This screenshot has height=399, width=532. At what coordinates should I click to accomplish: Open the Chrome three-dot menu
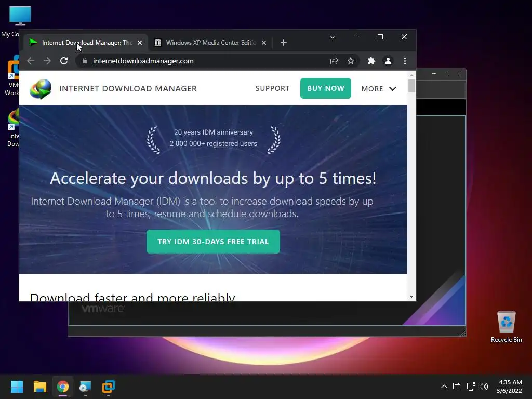[x=405, y=61]
